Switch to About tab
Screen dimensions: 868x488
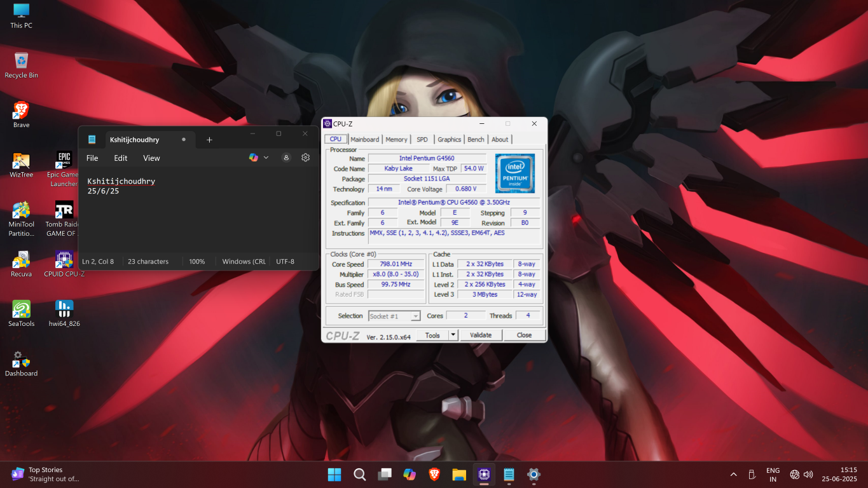500,139
